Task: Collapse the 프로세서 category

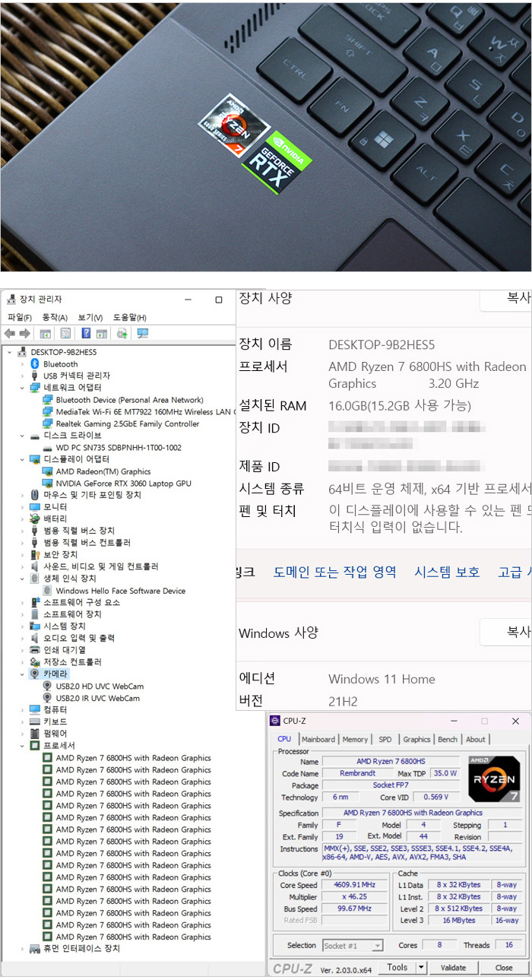Action: coord(22,746)
